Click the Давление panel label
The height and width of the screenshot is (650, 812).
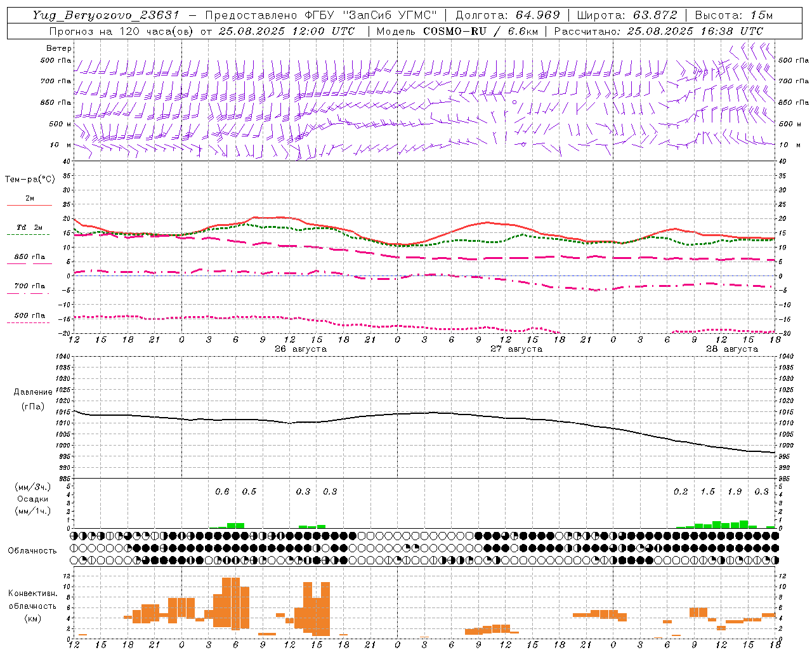(x=33, y=392)
